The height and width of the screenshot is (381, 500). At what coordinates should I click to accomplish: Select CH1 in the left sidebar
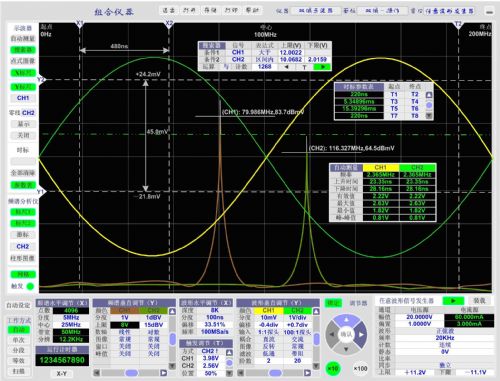point(23,98)
